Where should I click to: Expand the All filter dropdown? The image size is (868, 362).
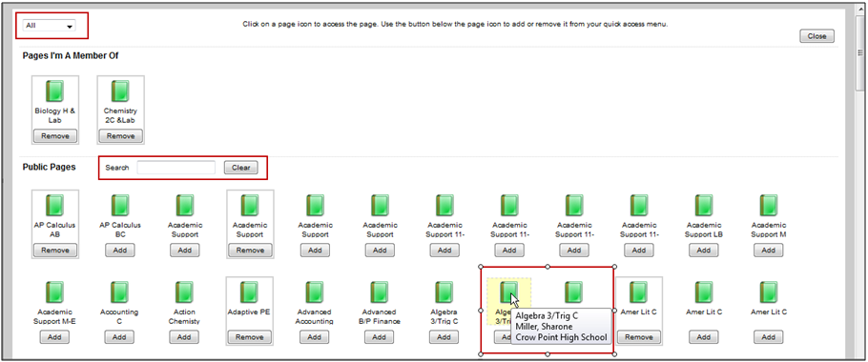[50, 26]
